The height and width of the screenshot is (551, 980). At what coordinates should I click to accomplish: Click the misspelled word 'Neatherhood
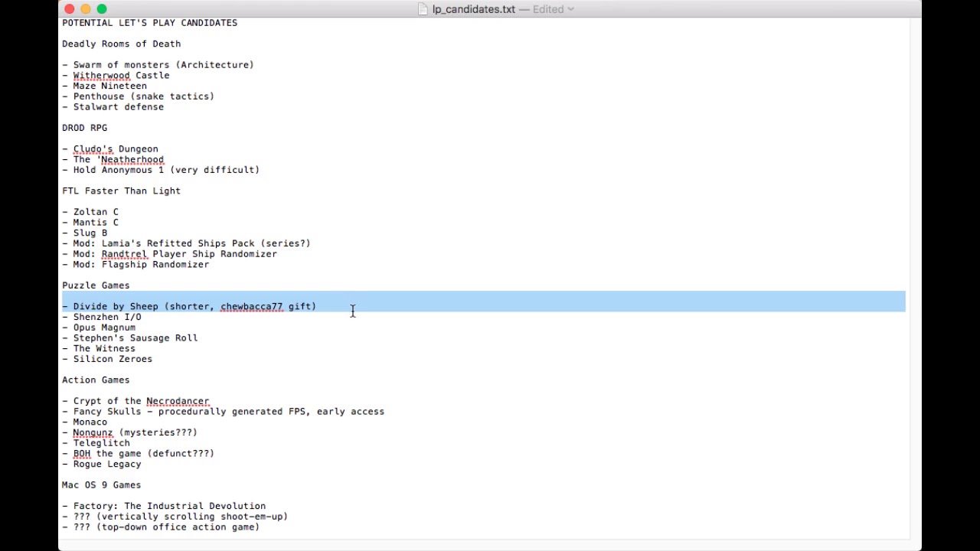tap(130, 159)
